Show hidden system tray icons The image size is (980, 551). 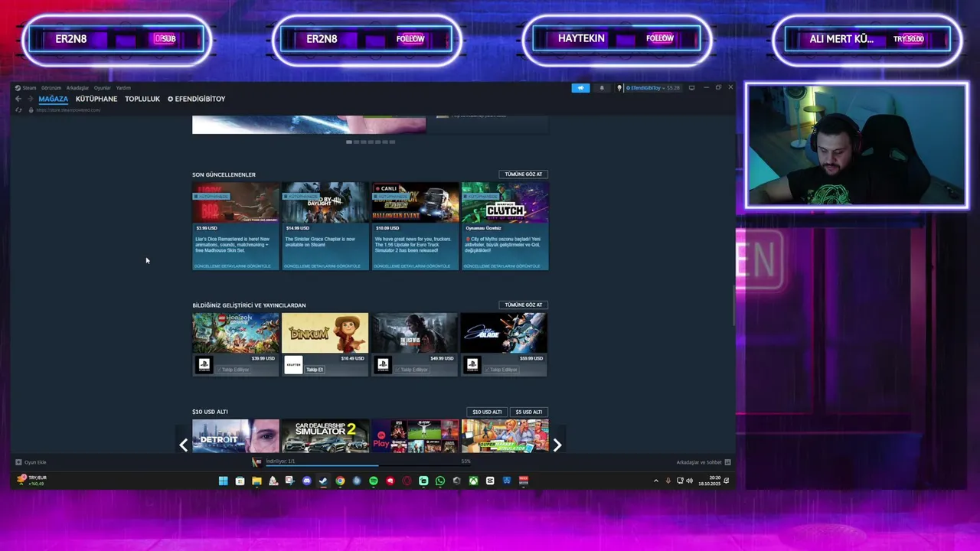pyautogui.click(x=655, y=481)
